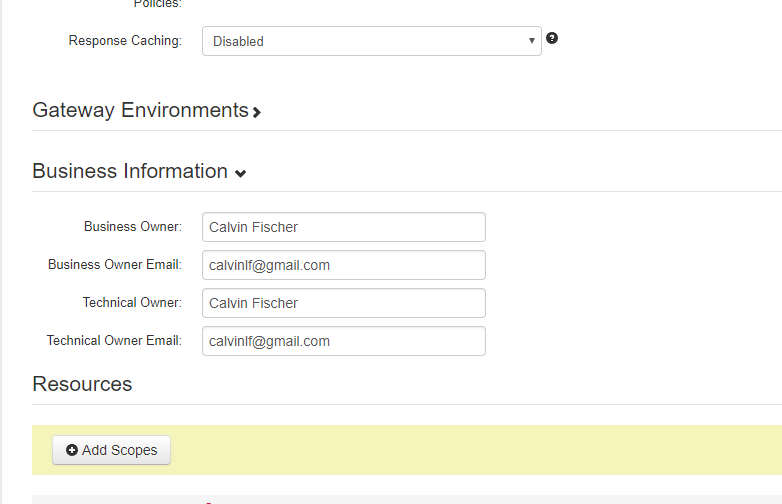Image resolution: width=782 pixels, height=504 pixels.
Task: Click the Business Owner label text
Action: (133, 226)
